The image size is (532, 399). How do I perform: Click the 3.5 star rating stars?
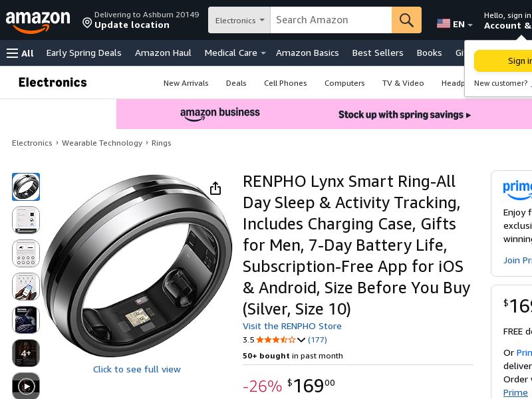pyautogui.click(x=275, y=340)
